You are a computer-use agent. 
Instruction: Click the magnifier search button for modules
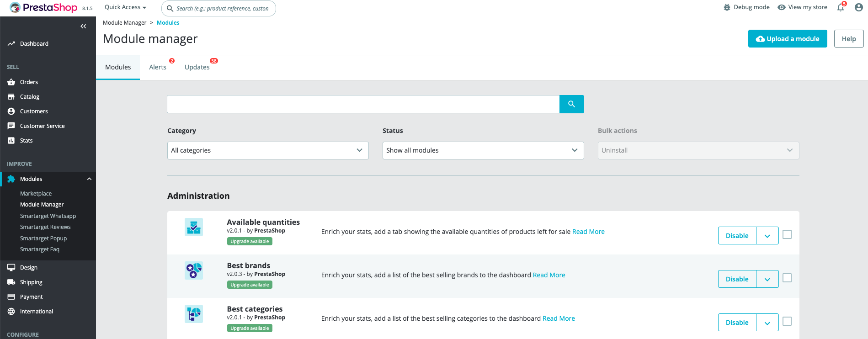(572, 104)
